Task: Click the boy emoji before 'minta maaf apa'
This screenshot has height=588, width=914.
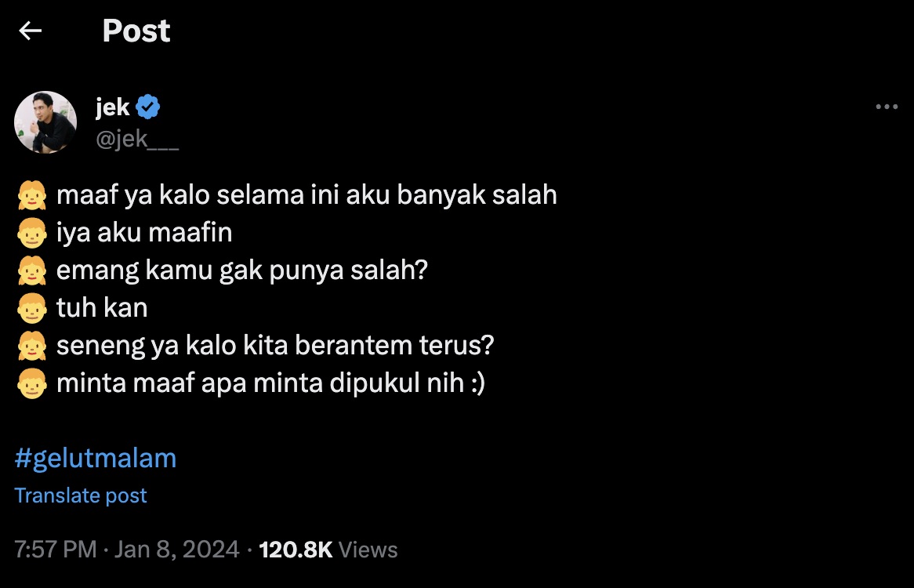Action: [31, 385]
